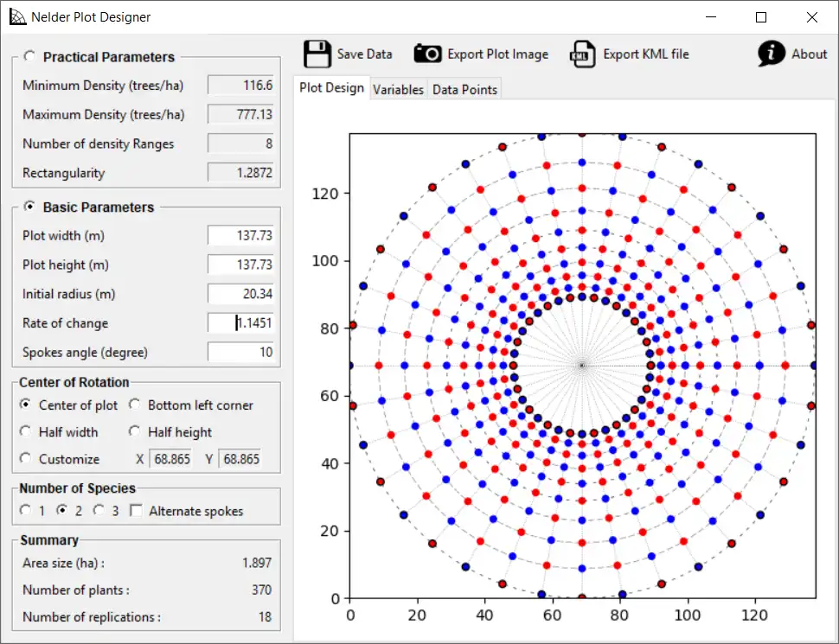Click the Save Data floppy disk icon

pos(317,54)
